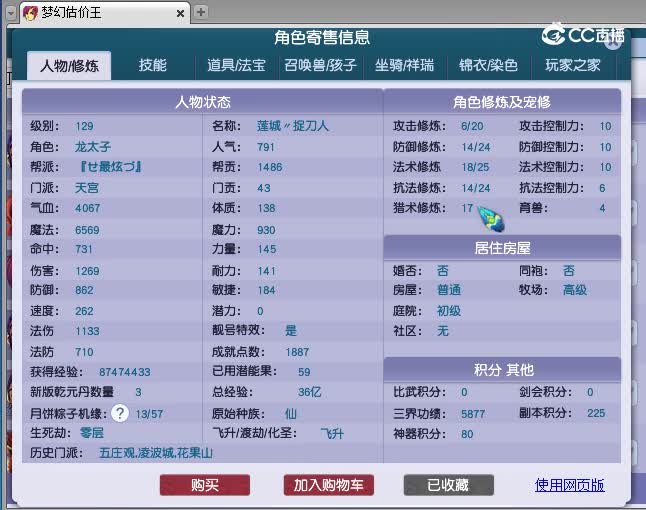Image resolution: width=646 pixels, height=510 pixels.
Task: Click the 牧场 value 高级
Action: (x=575, y=290)
